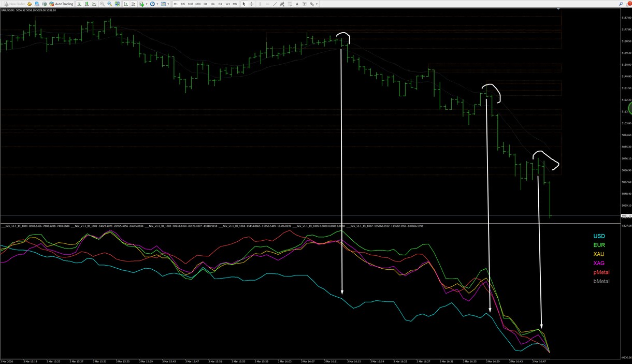This screenshot has height=364, width=632.
Task: Click the XAUUSD,M1 chart title text
Action: click(x=8, y=10)
